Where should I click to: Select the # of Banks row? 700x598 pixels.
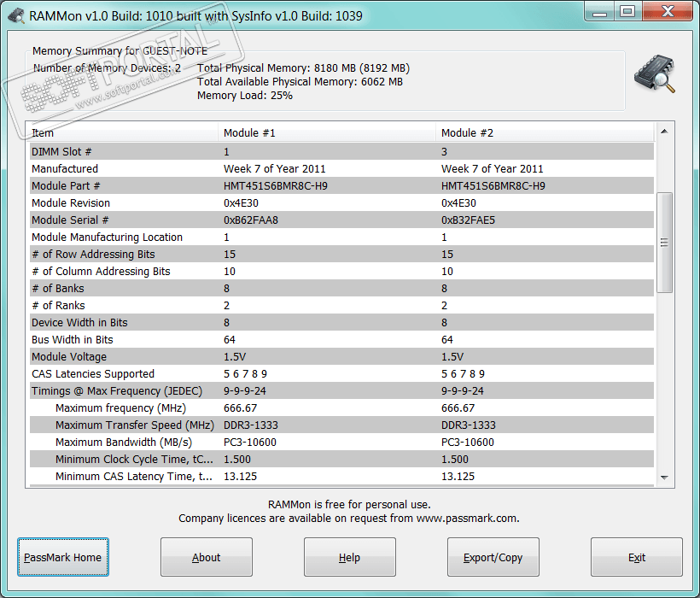pyautogui.click(x=342, y=289)
